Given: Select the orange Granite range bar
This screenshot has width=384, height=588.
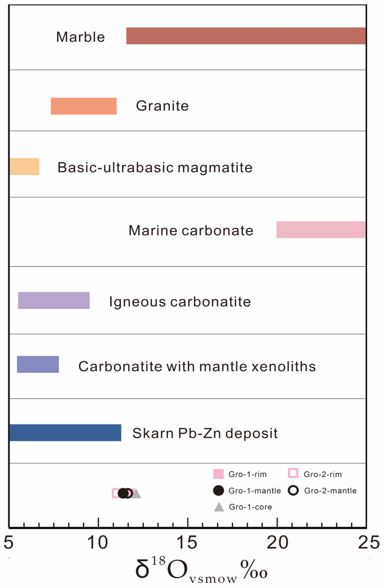Looking at the screenshot, I should tap(84, 106).
